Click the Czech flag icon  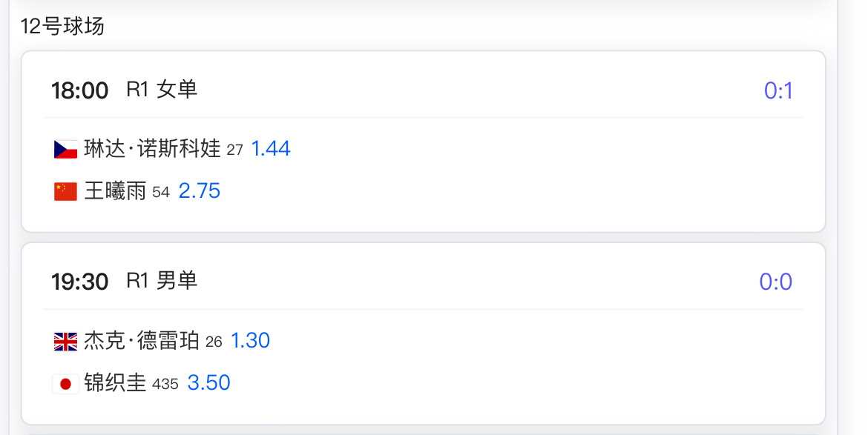(65, 149)
